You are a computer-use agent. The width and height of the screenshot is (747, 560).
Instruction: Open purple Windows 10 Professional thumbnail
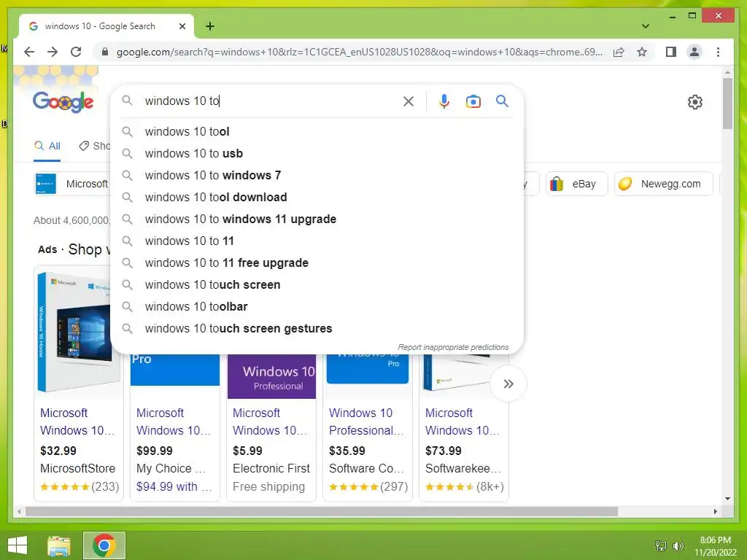click(x=271, y=376)
